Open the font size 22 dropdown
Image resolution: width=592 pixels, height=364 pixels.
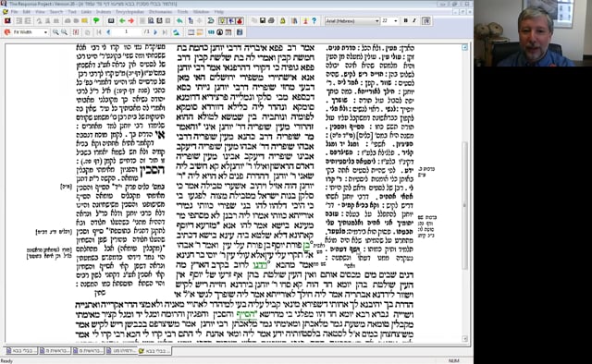pyautogui.click(x=389, y=20)
